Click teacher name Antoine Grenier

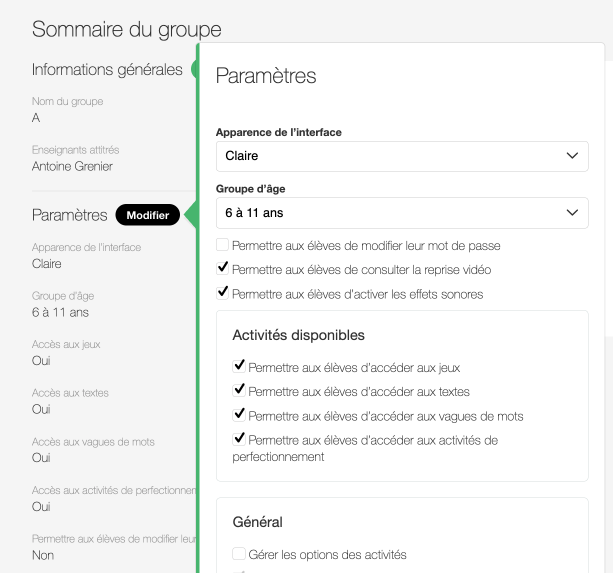(72, 166)
